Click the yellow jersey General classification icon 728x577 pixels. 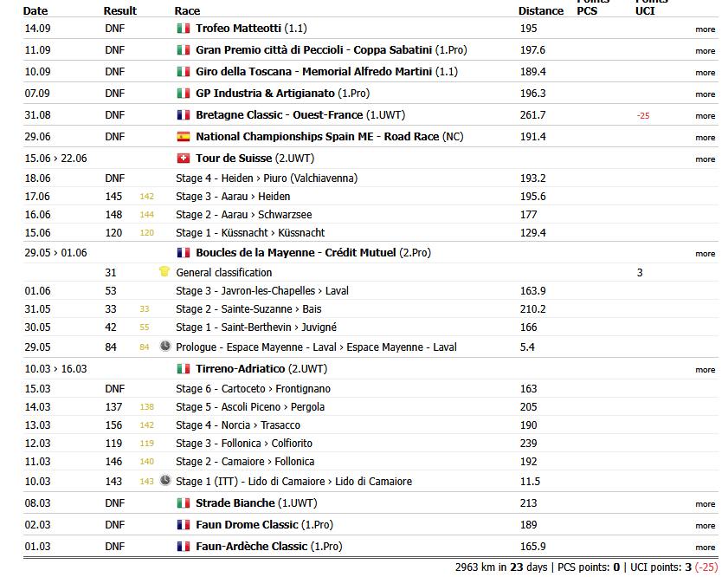(164, 272)
